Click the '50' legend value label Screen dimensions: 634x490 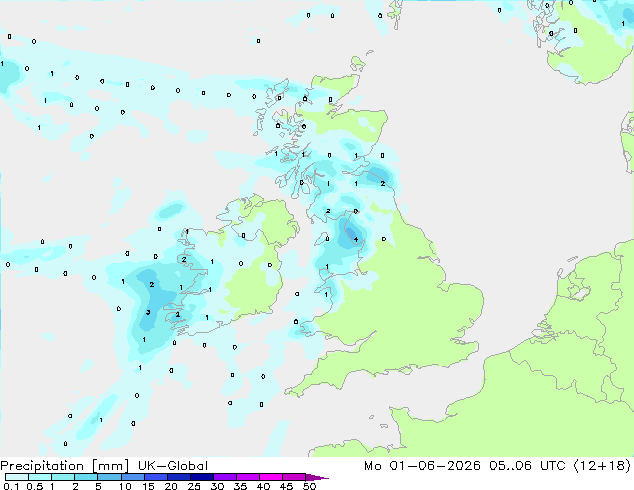(309, 486)
